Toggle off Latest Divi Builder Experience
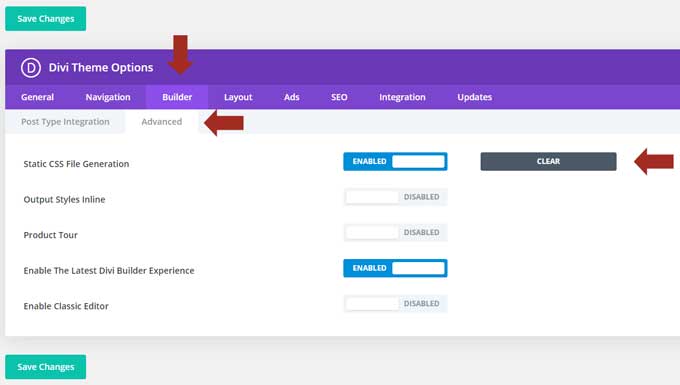Screen dimensions: 680x385 (x=395, y=268)
